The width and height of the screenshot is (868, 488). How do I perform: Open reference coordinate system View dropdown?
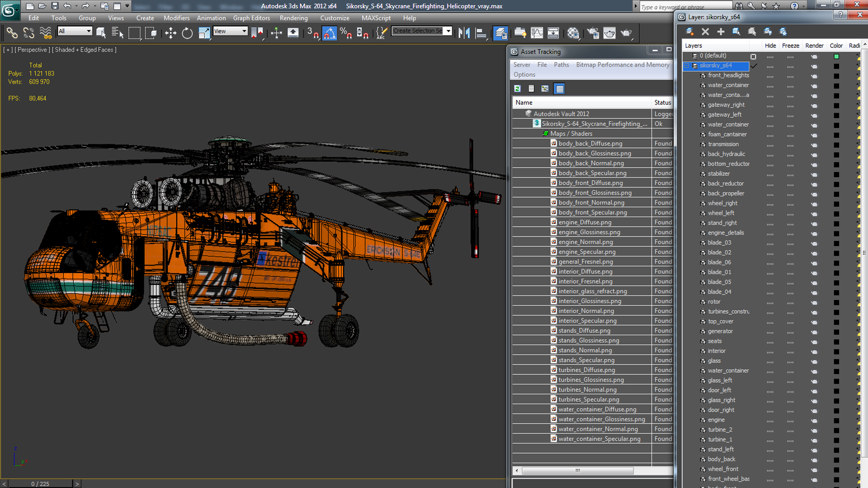coord(230,31)
